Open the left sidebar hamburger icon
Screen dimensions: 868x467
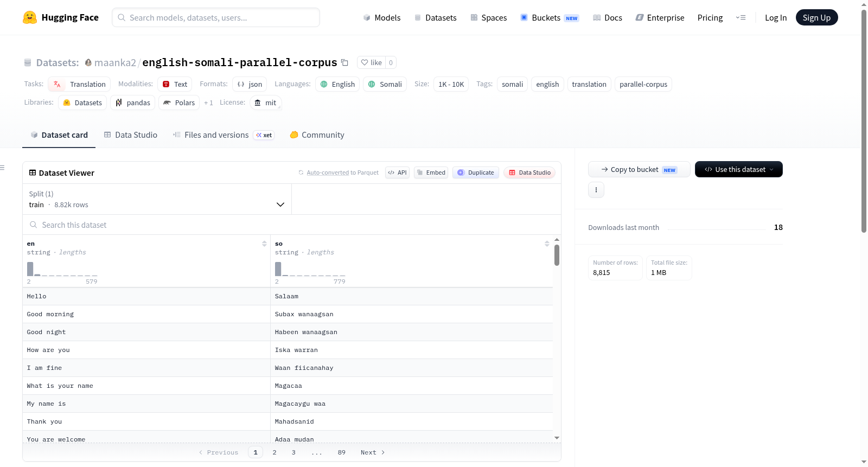[x=2, y=168]
